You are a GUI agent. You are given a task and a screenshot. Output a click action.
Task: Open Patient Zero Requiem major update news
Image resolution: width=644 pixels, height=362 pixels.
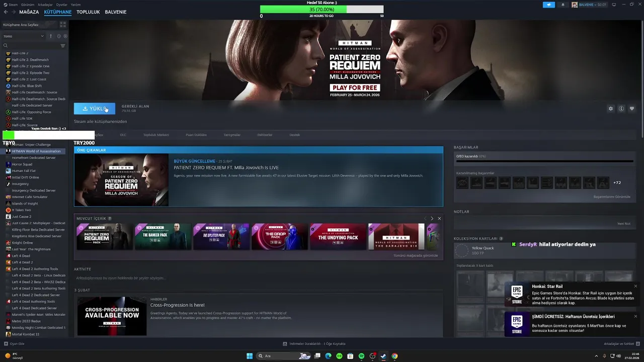(x=259, y=180)
